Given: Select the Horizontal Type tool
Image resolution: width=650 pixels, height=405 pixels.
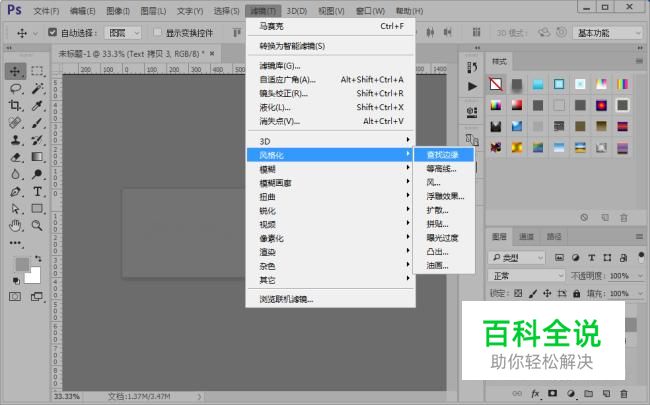Looking at the screenshot, I should [x=37, y=192].
